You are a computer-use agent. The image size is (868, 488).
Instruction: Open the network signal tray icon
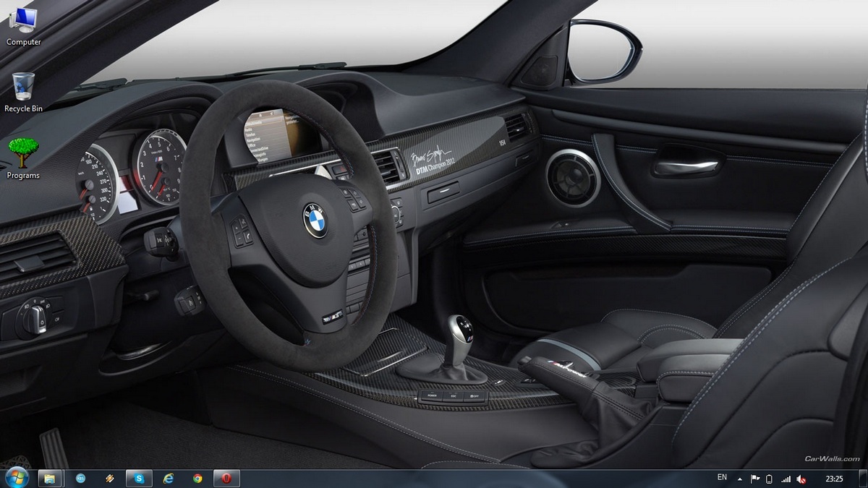tap(786, 479)
